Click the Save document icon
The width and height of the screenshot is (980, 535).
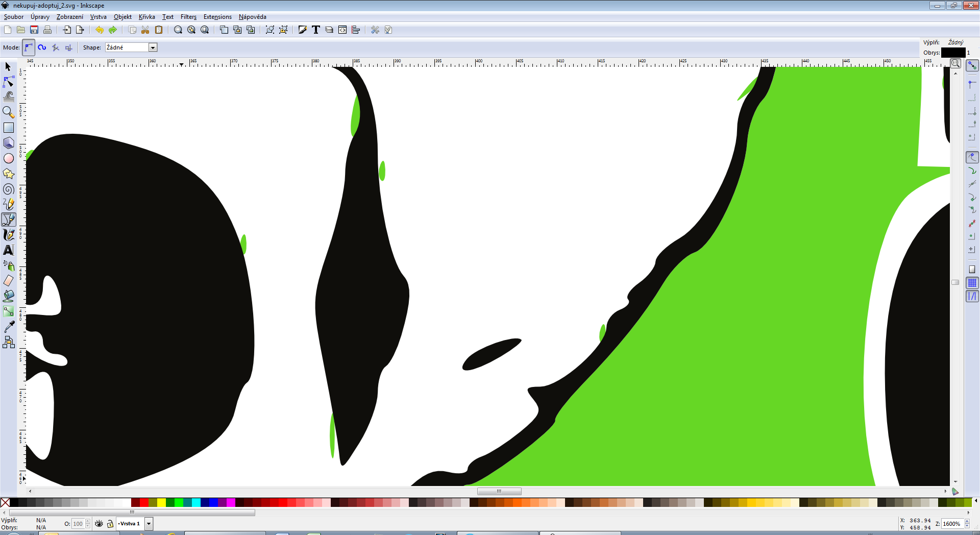coord(34,30)
